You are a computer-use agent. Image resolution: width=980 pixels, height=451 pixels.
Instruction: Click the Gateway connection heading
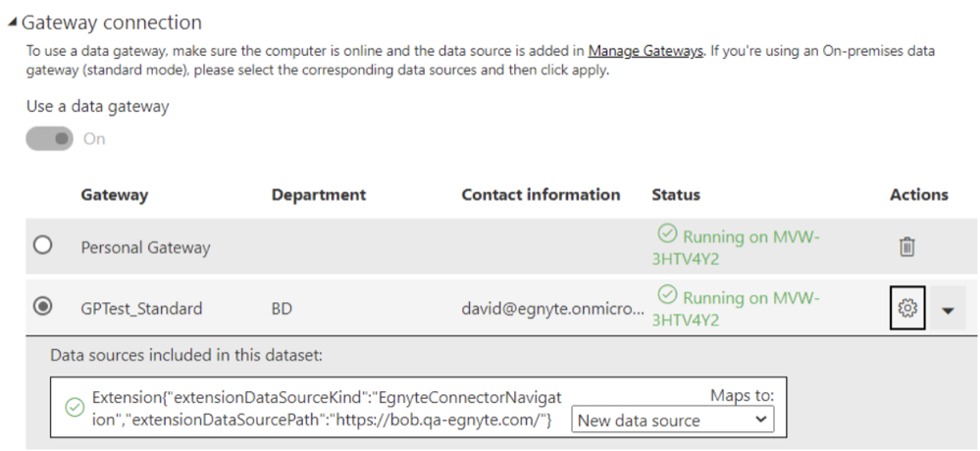click(112, 23)
